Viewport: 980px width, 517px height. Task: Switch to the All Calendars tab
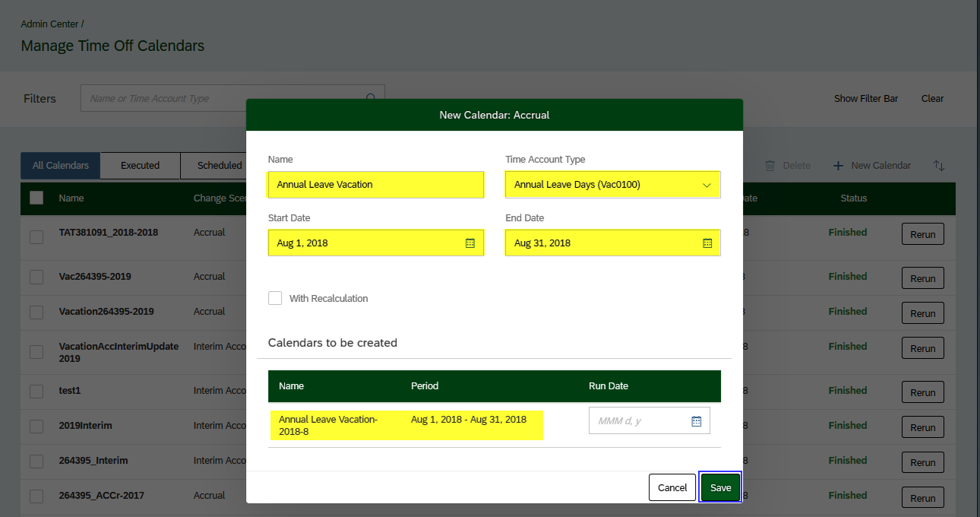click(61, 165)
